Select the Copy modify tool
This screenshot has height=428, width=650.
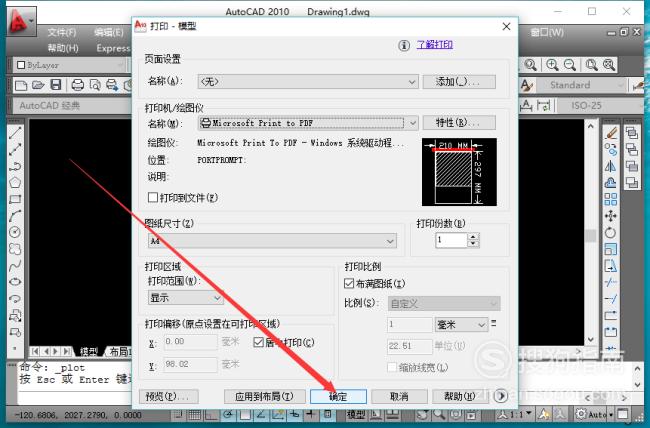pyautogui.click(x=611, y=149)
